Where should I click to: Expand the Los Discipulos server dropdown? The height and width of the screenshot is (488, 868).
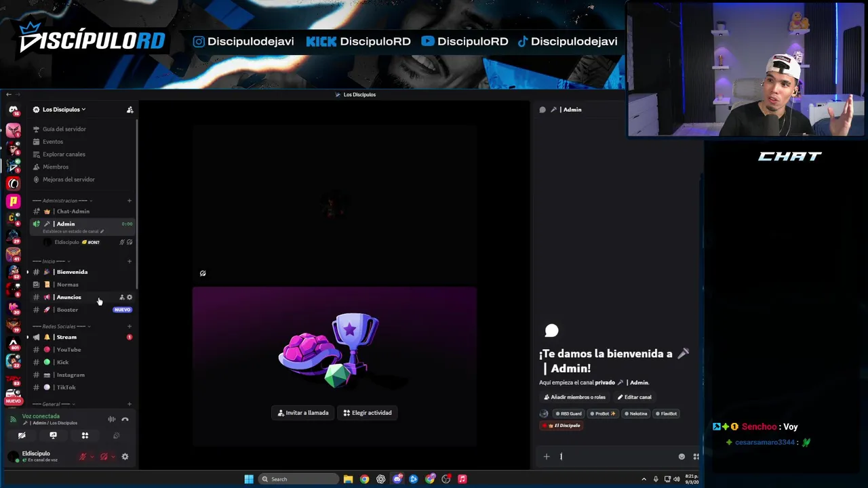[x=64, y=109]
